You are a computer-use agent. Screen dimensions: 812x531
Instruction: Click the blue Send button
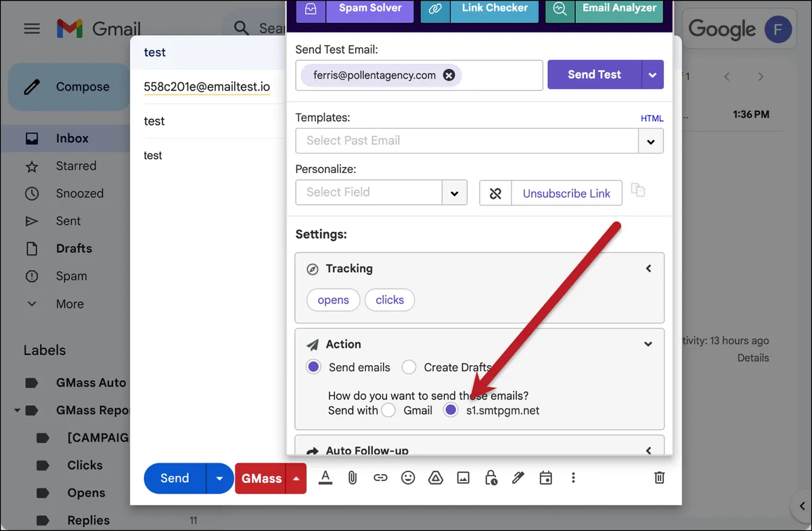point(175,478)
